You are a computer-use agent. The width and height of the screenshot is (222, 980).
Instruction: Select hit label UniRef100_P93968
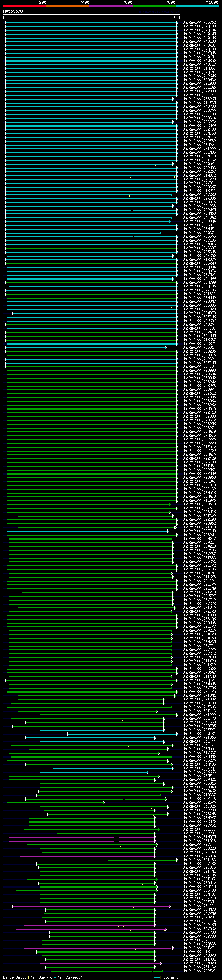pyautogui.click(x=199, y=478)
